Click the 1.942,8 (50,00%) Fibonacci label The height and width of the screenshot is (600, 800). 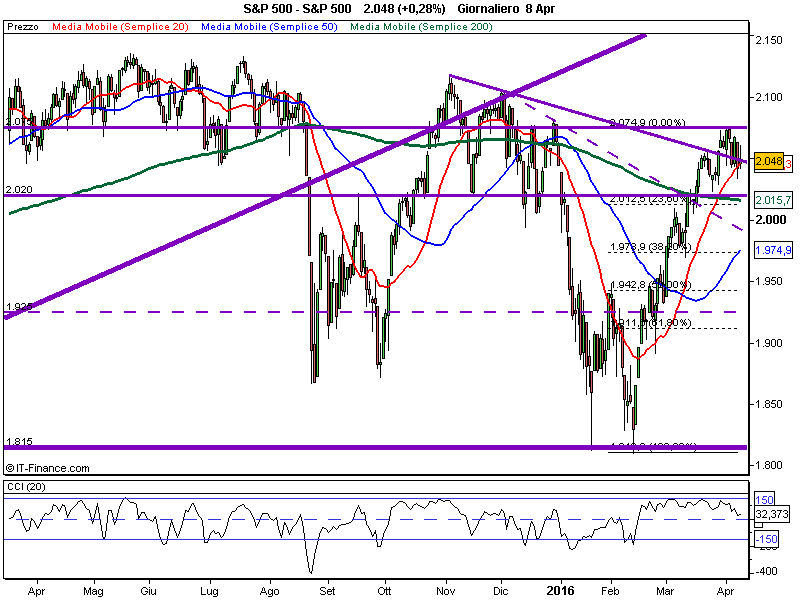650,285
